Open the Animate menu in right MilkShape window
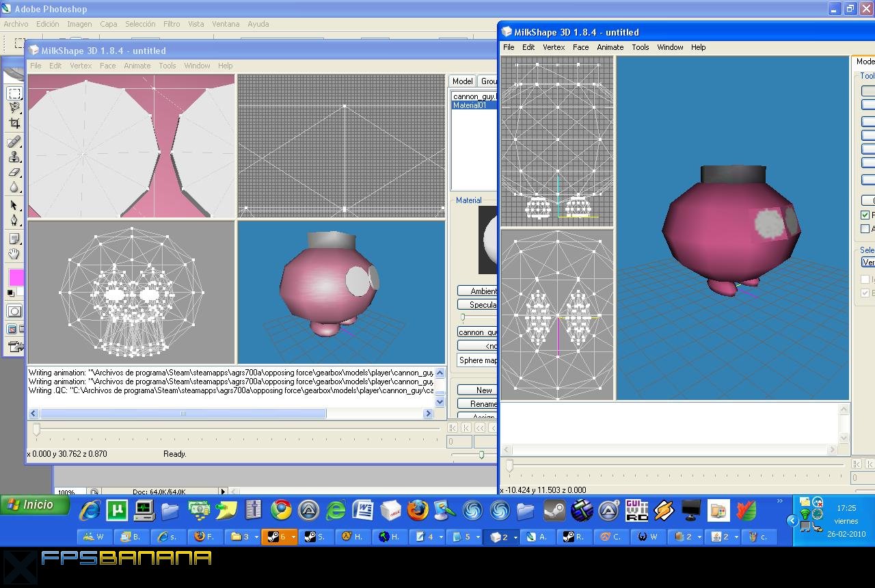 610,47
